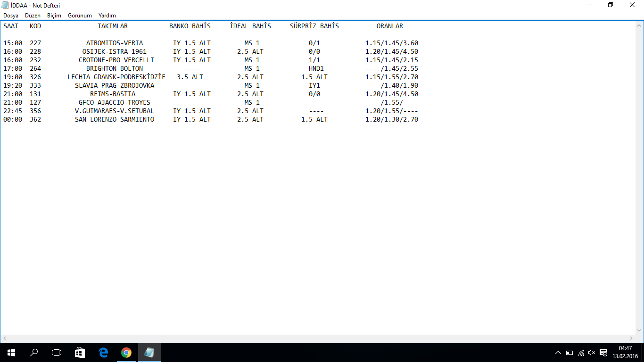
Task: Click odds 1.20/1.30/2.70
Action: 392,119
